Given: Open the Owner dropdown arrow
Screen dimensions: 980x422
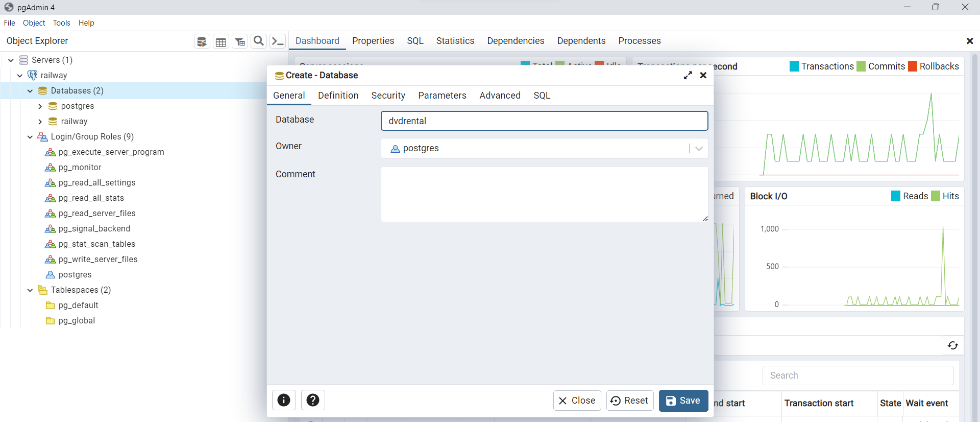Looking at the screenshot, I should [699, 149].
